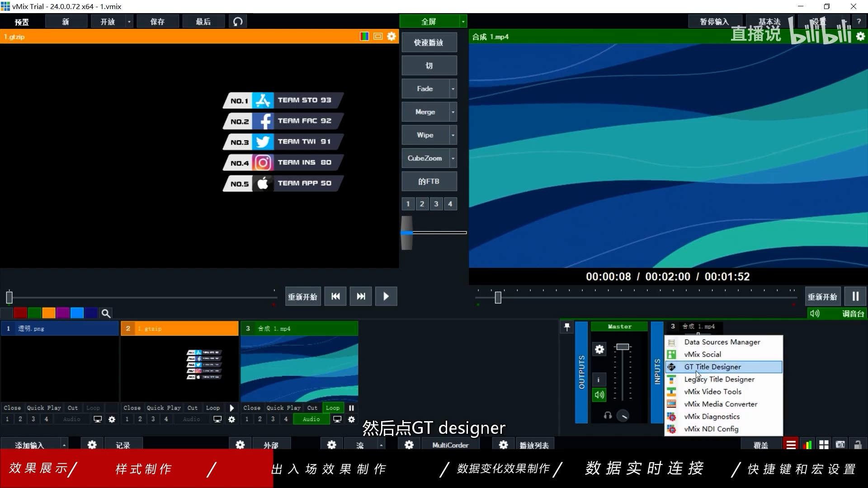The width and height of the screenshot is (868, 488).
Task: Toggle Loop on input 2 gtzip
Action: click(212, 408)
